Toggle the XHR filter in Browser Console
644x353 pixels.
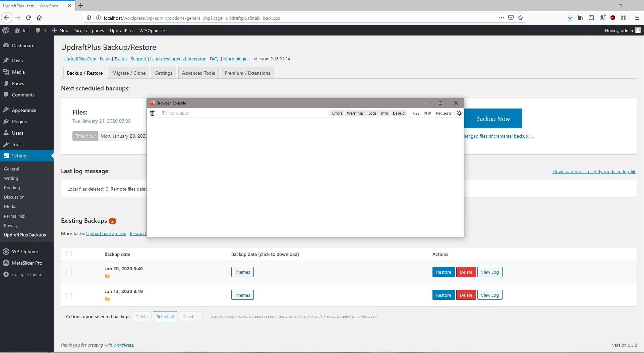click(x=427, y=113)
